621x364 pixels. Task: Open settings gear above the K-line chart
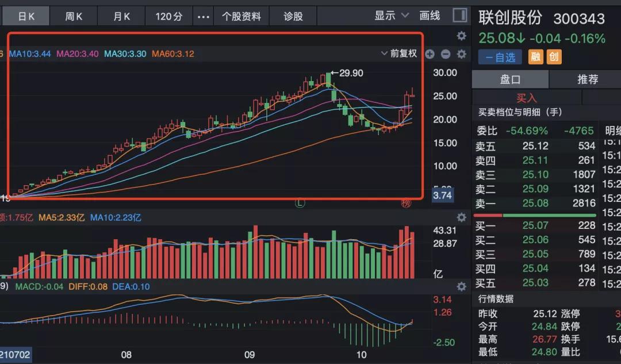pyautogui.click(x=461, y=36)
